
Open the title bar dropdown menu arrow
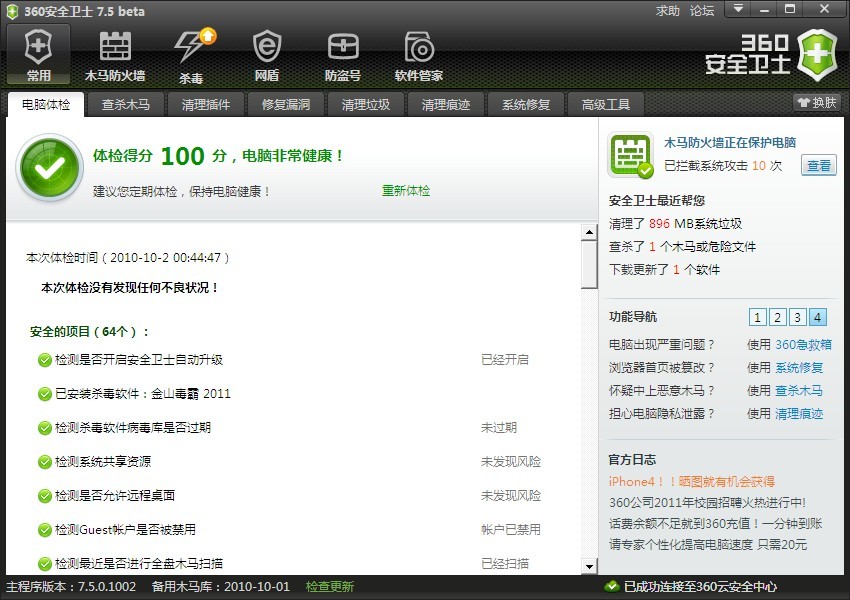(738, 9)
